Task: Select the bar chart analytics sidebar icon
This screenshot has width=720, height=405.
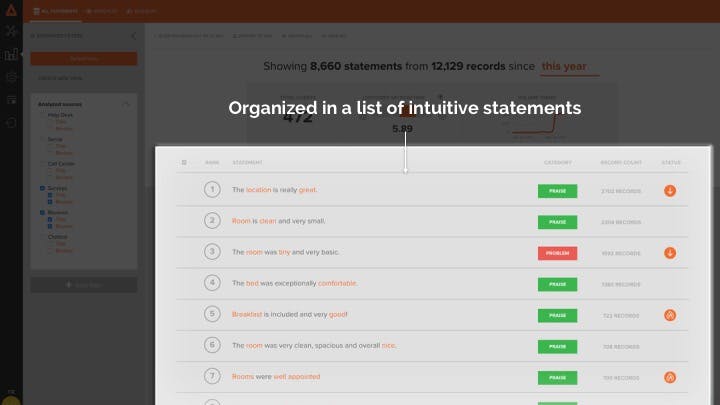Action: pyautogui.click(x=11, y=54)
